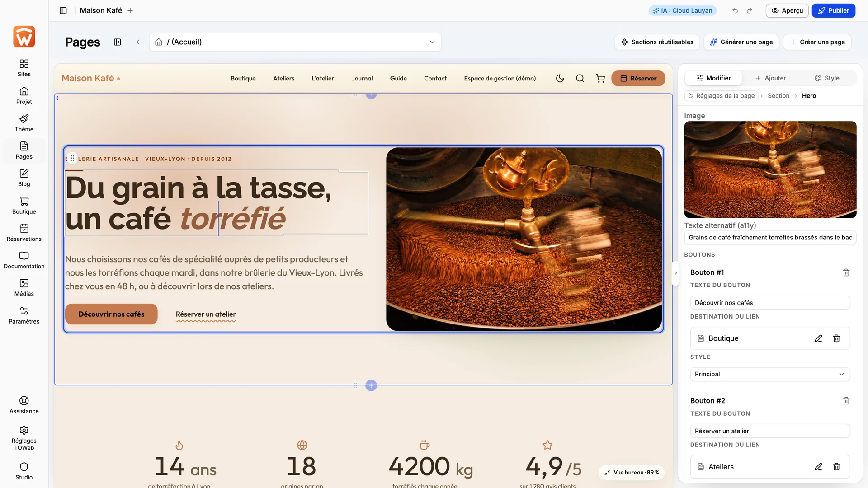Click the Texte alternatif input field
Viewport: 868px width, 488px height.
(x=770, y=238)
